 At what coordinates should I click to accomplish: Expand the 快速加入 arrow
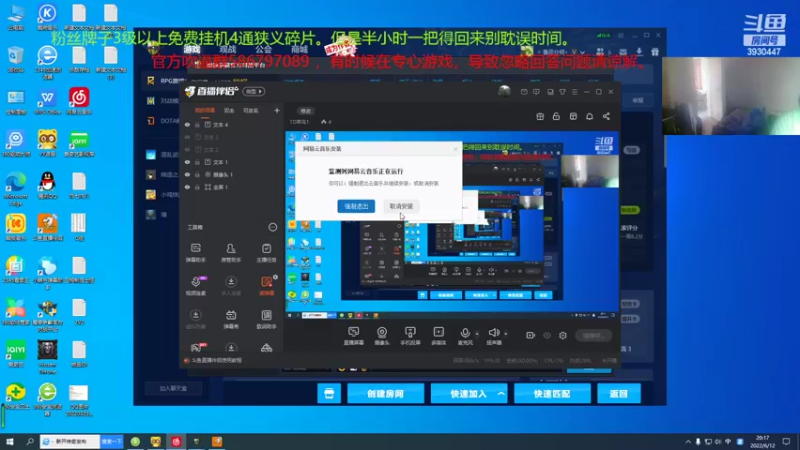coord(501,393)
